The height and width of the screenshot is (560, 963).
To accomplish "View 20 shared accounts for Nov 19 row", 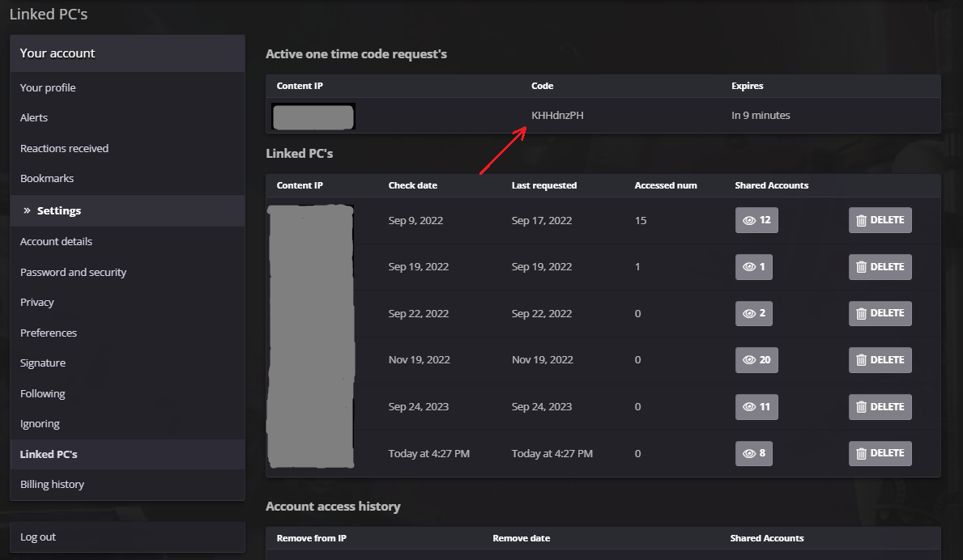I will tap(756, 360).
